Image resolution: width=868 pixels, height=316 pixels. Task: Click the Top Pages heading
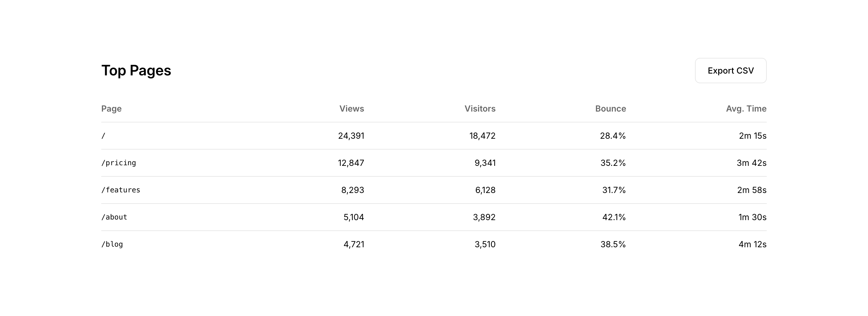click(136, 71)
